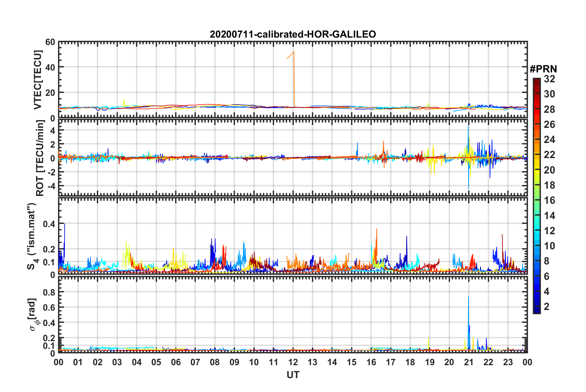
Task: Click the x-axis tick label 12
Action: point(293,362)
